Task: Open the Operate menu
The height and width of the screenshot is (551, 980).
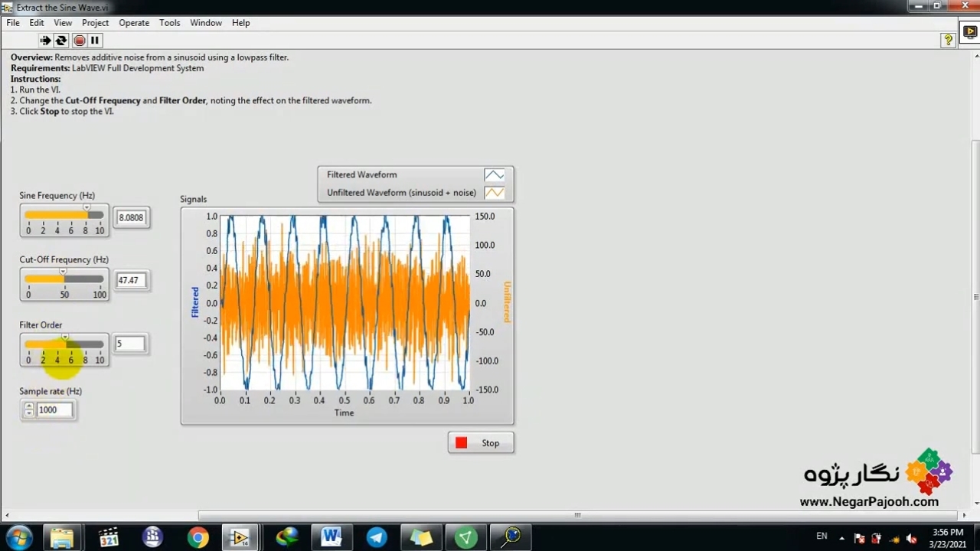Action: (x=134, y=23)
